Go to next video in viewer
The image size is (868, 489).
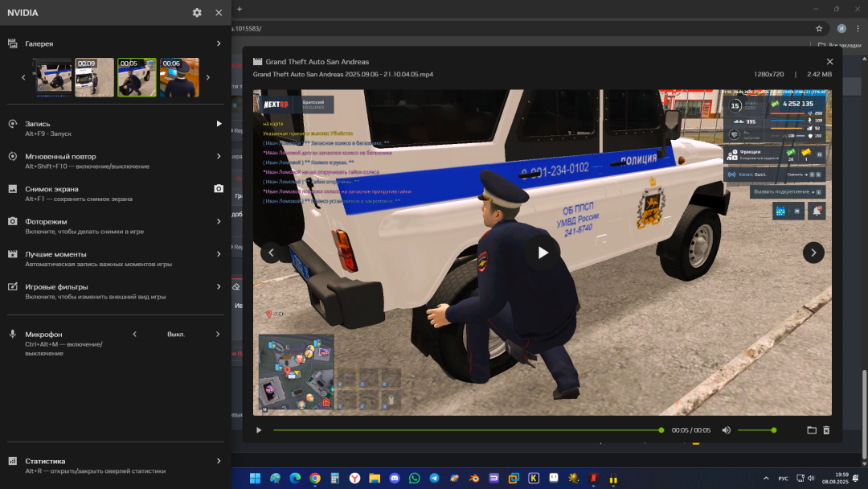coord(813,253)
